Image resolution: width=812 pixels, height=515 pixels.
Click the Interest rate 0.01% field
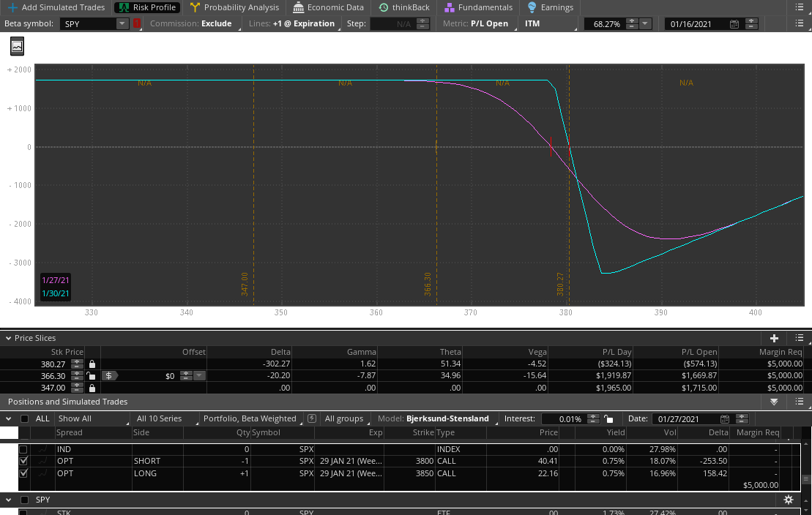tap(563, 419)
